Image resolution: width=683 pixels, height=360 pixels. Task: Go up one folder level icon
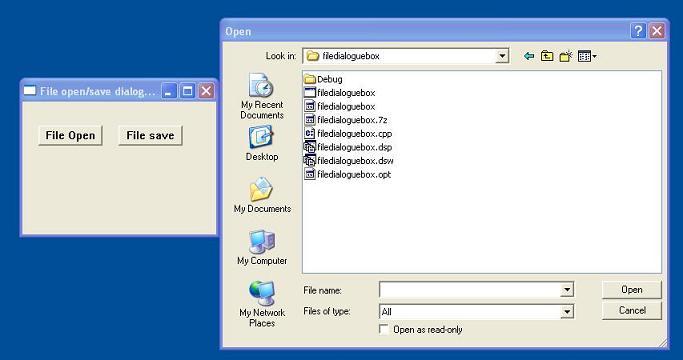[x=547, y=56]
